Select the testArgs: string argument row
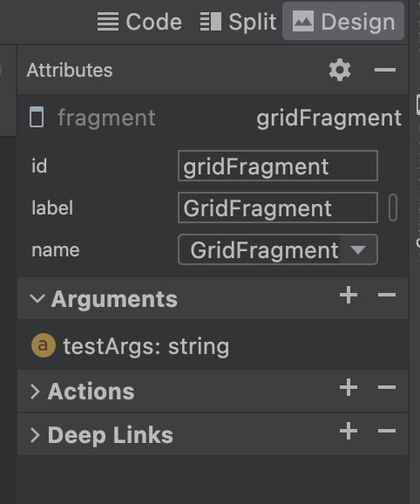 (213, 346)
